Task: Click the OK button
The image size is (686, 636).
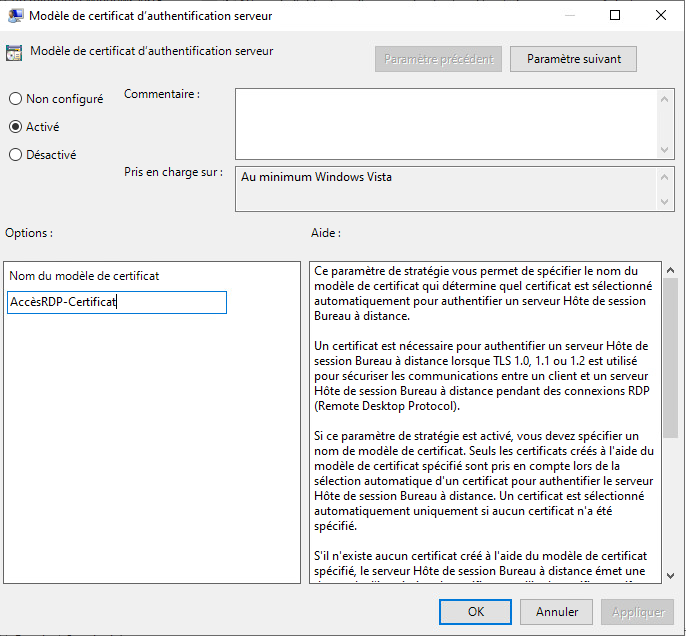Action: (x=476, y=611)
